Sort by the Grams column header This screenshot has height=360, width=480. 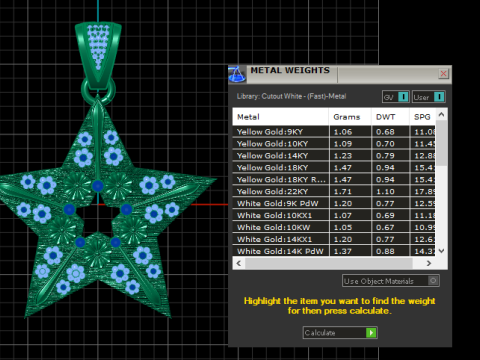pyautogui.click(x=350, y=117)
